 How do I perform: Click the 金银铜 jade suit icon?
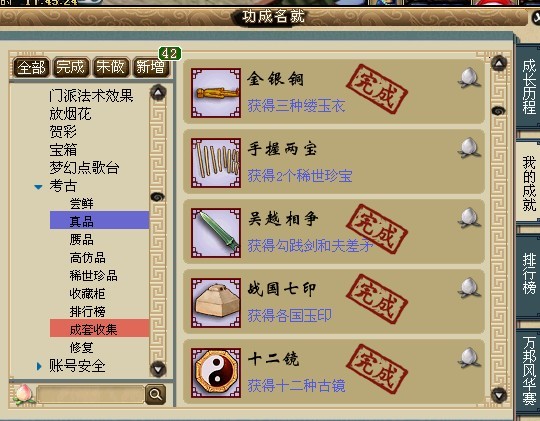click(x=216, y=93)
